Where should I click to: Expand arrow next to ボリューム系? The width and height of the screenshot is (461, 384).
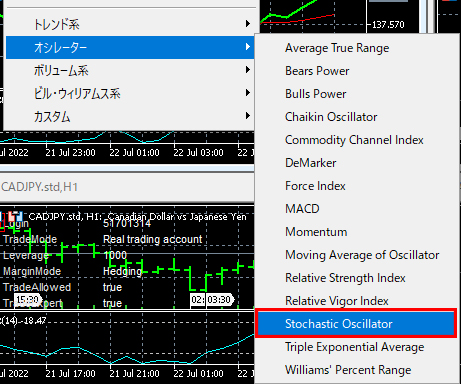tap(247, 70)
